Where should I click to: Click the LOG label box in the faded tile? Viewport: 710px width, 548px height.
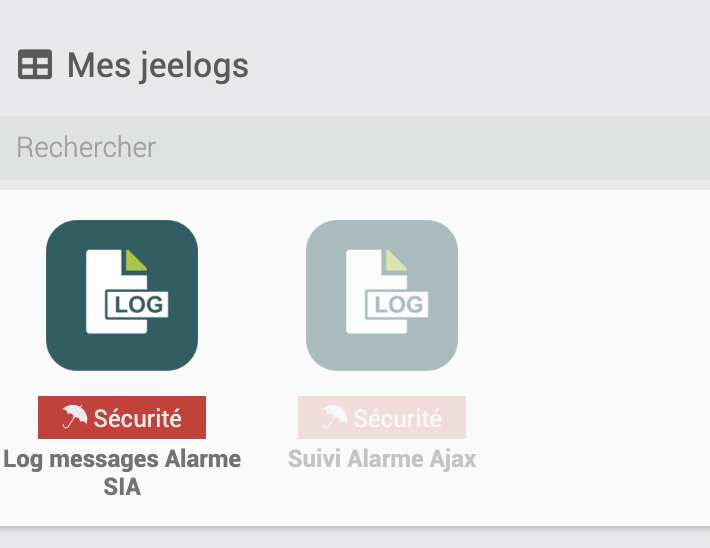(398, 304)
